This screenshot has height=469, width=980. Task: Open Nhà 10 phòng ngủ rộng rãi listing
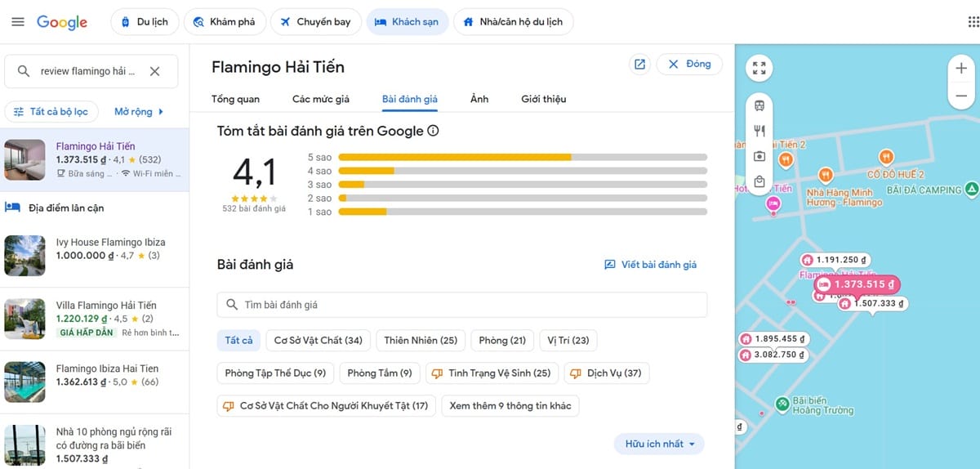point(95,444)
